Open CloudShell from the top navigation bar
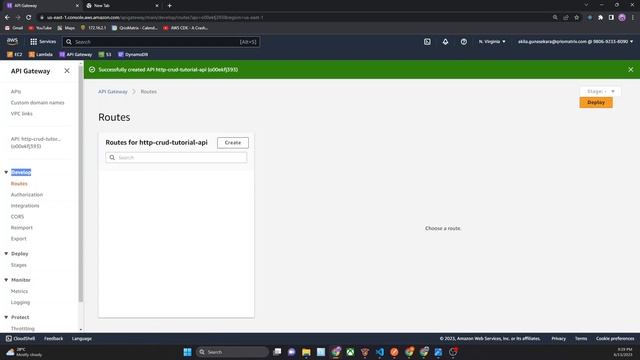This screenshot has width=640, height=360. tap(427, 42)
